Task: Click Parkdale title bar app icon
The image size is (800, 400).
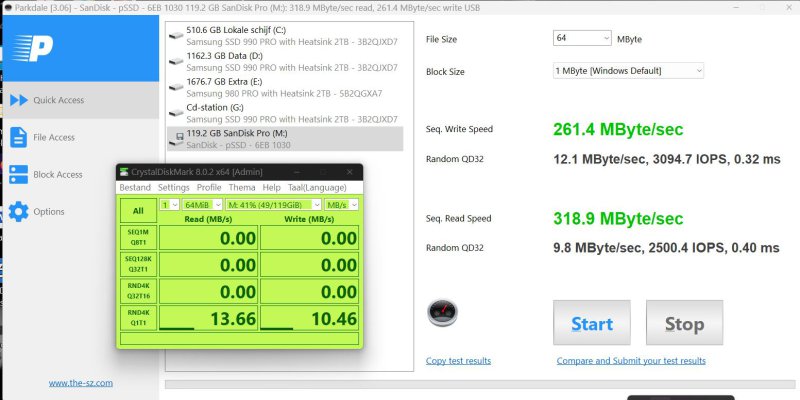Action: (x=8, y=8)
